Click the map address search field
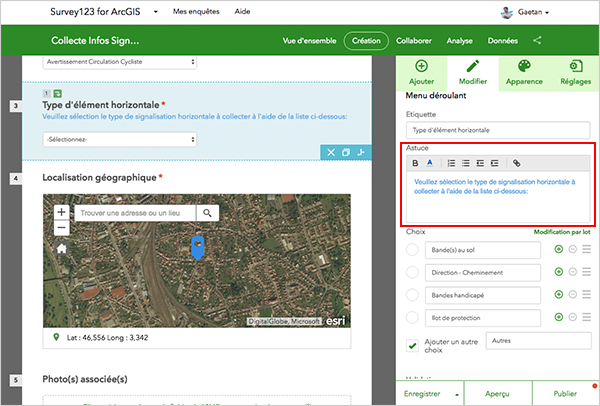This screenshot has height=406, width=600. pos(135,213)
